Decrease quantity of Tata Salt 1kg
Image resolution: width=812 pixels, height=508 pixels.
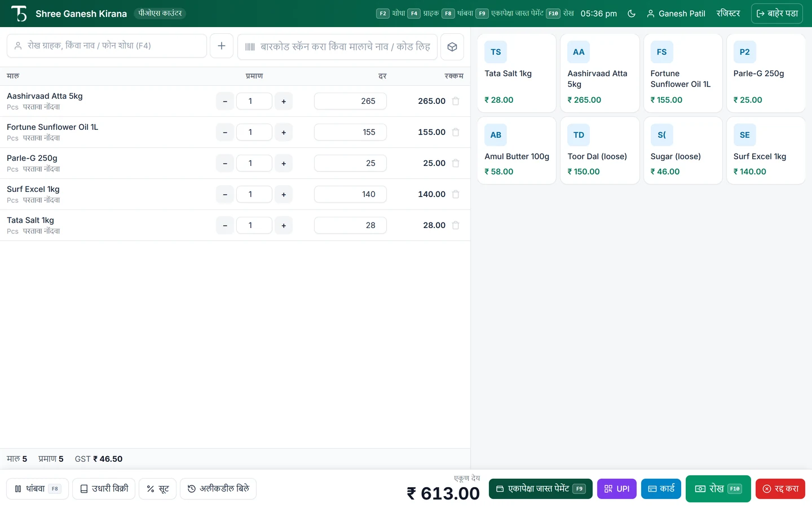[x=225, y=225]
